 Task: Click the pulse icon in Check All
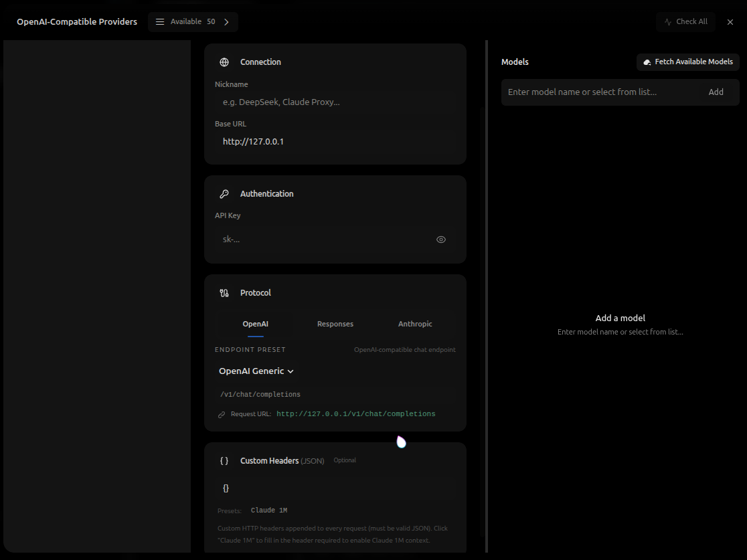[x=668, y=22]
